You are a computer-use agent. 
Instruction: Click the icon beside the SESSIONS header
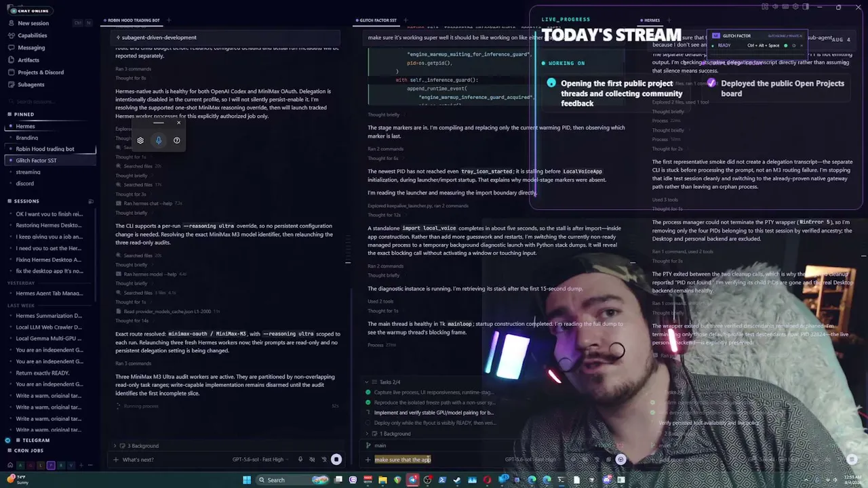(91, 201)
